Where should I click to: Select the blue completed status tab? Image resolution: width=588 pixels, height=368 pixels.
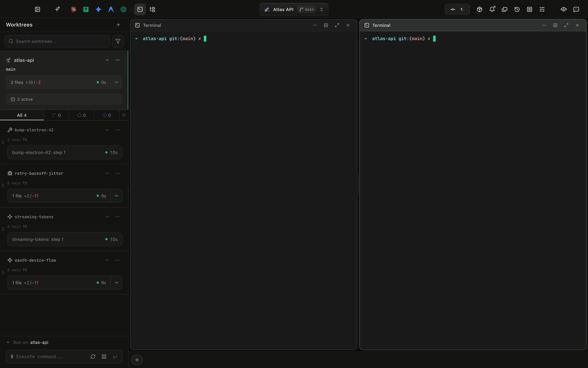(x=107, y=115)
